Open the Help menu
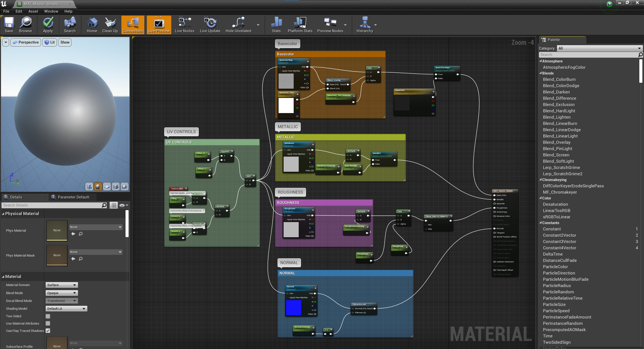This screenshot has width=644, height=349. click(68, 11)
